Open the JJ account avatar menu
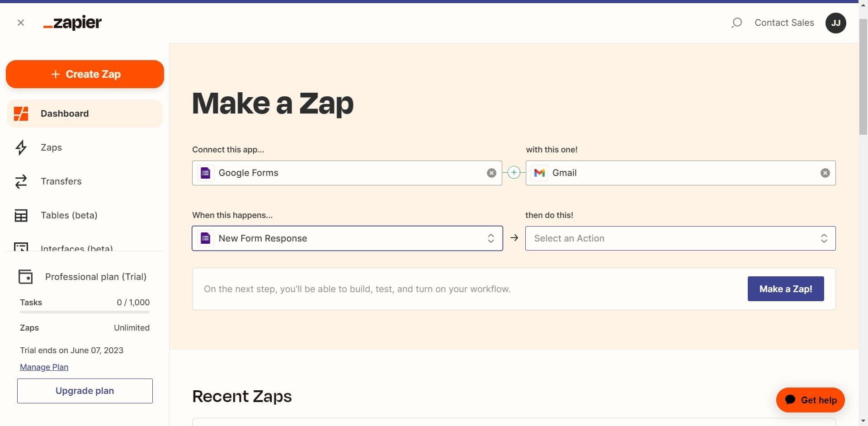 coord(835,23)
